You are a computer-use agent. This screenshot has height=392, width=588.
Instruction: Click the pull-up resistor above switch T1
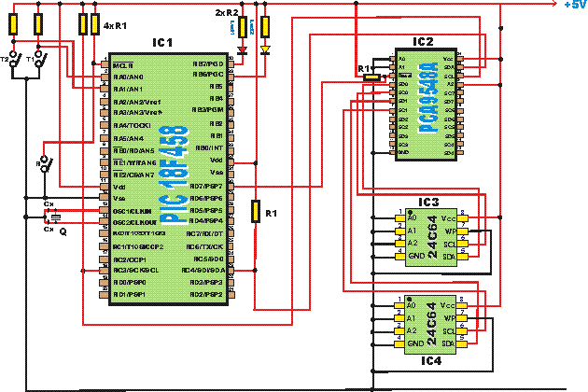38,24
